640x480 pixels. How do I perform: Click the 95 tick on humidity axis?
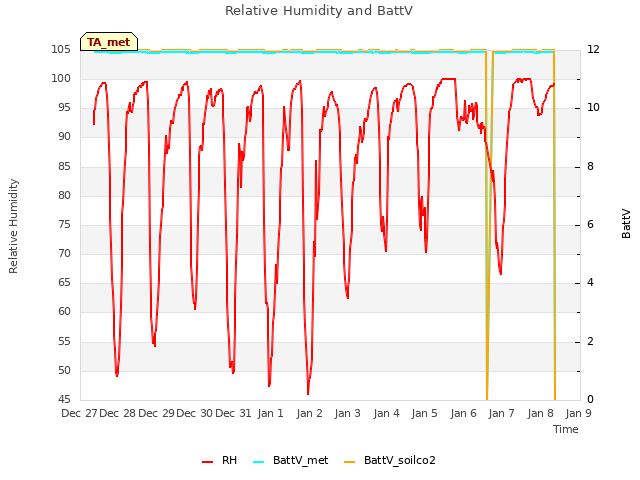pyautogui.click(x=64, y=108)
